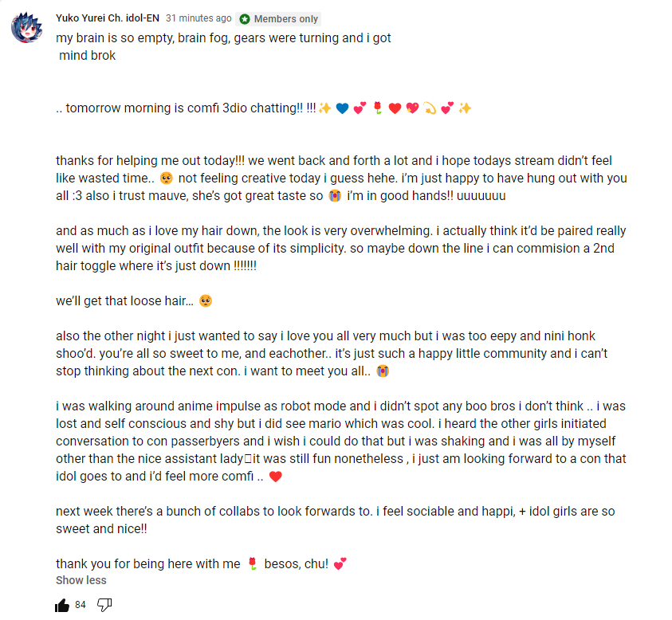Click the crying emoji after 'great taste so'
Screen dimensions: 672x620
[x=335, y=196]
